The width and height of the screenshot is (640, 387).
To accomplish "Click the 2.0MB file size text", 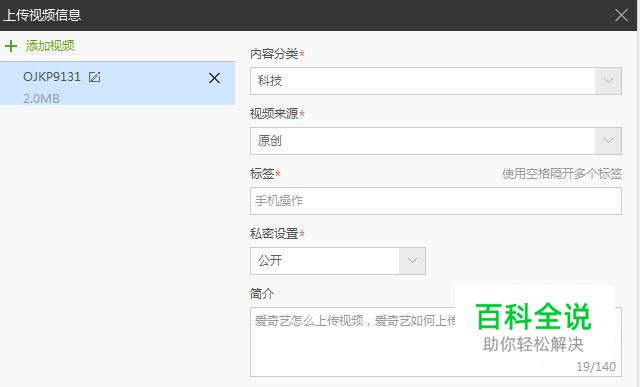I will point(41,98).
